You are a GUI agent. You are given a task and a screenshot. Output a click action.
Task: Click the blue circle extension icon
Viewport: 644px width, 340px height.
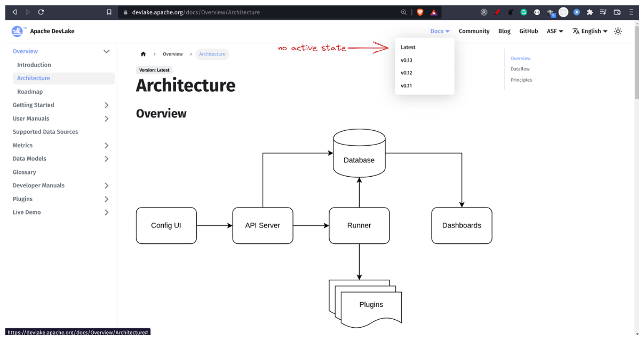(577, 12)
